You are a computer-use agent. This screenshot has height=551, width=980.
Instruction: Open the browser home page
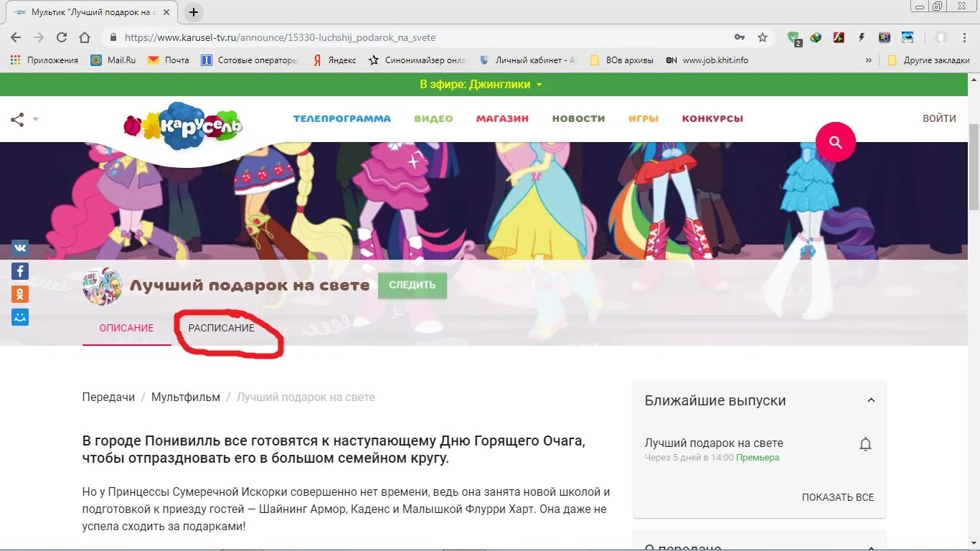85,37
